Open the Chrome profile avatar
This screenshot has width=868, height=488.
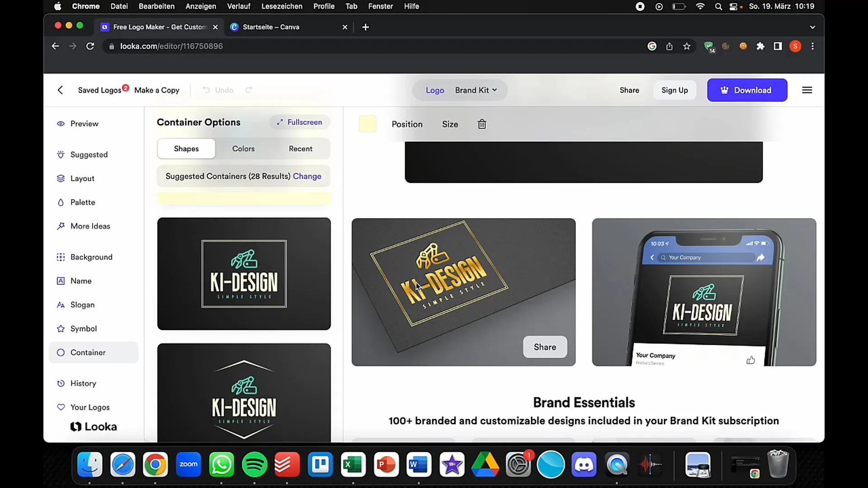795,46
